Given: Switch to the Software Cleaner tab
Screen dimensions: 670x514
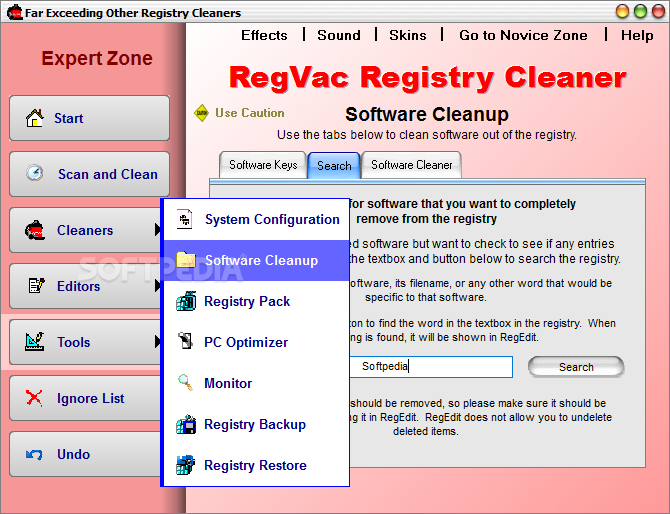Looking at the screenshot, I should (411, 165).
